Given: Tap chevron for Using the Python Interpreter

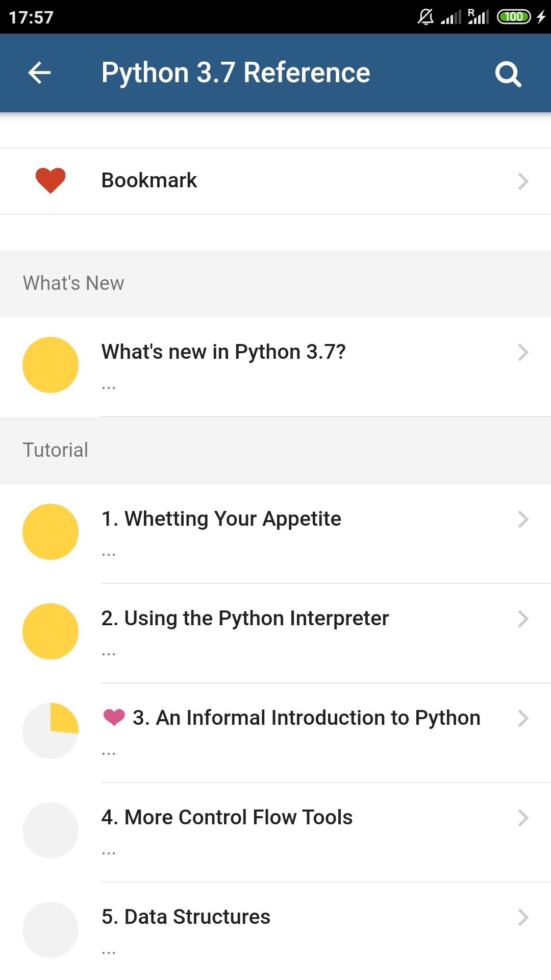Looking at the screenshot, I should (523, 619).
